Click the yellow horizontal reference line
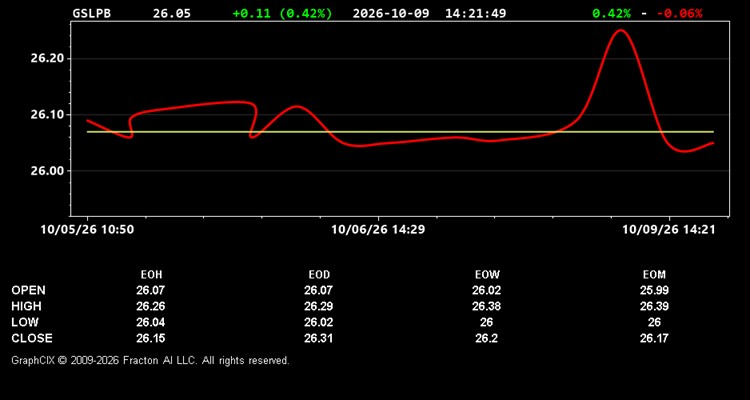Viewport: 750px width, 400px height. pyautogui.click(x=400, y=132)
